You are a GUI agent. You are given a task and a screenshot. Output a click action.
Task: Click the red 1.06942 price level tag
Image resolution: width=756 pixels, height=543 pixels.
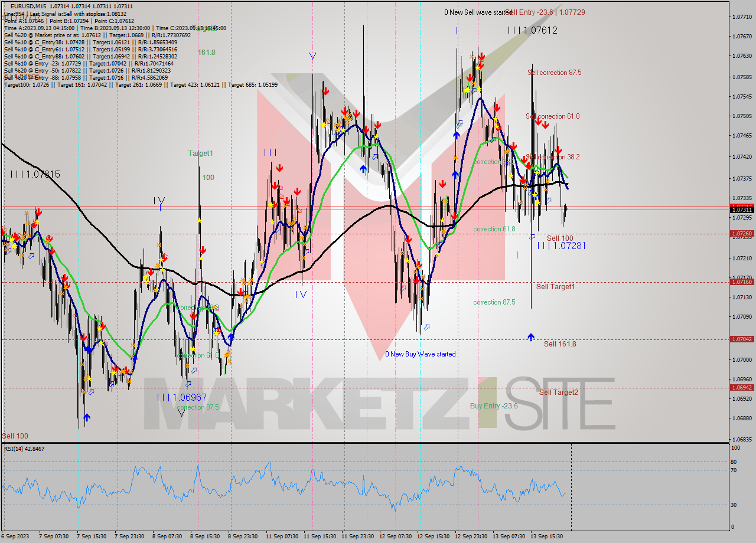742,388
